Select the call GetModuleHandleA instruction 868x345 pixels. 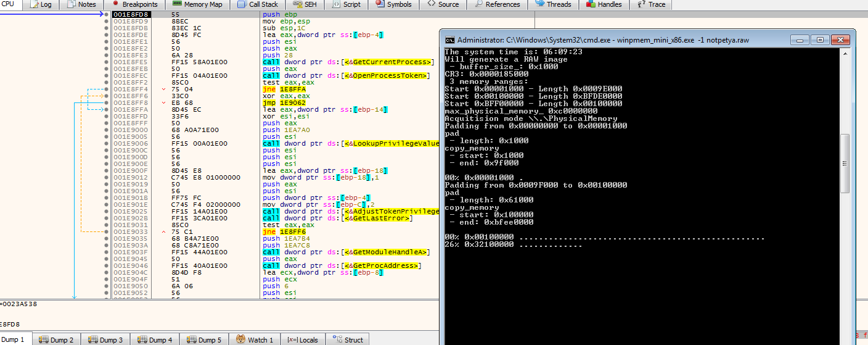click(345, 252)
